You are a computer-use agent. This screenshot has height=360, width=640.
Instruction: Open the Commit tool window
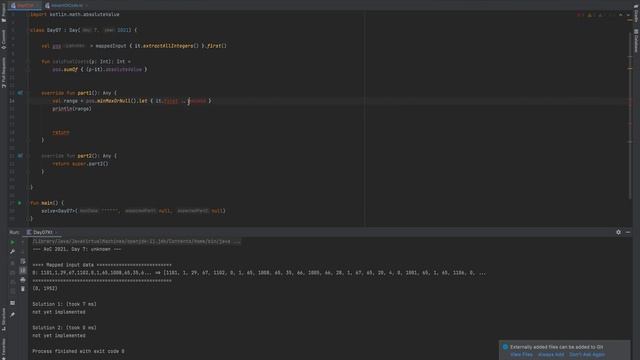click(4, 40)
